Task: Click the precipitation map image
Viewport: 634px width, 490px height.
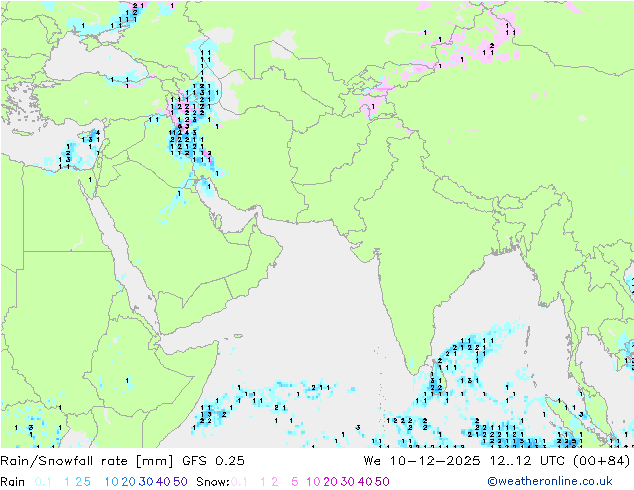Action: pyautogui.click(x=317, y=224)
